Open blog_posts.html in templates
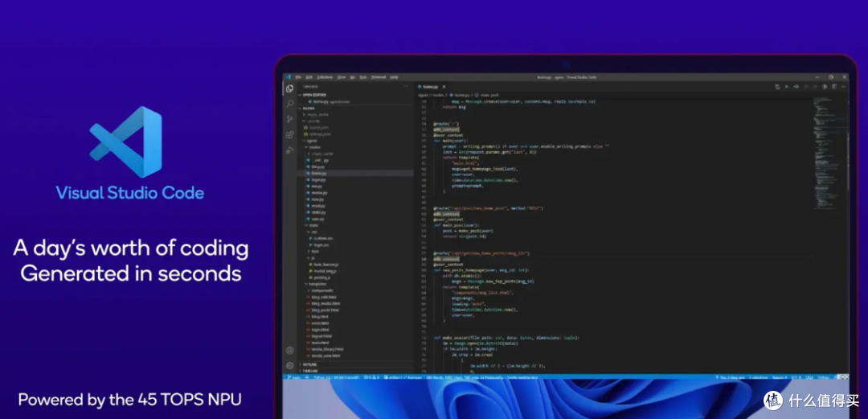Viewport: 868px width, 419px height. (x=323, y=310)
